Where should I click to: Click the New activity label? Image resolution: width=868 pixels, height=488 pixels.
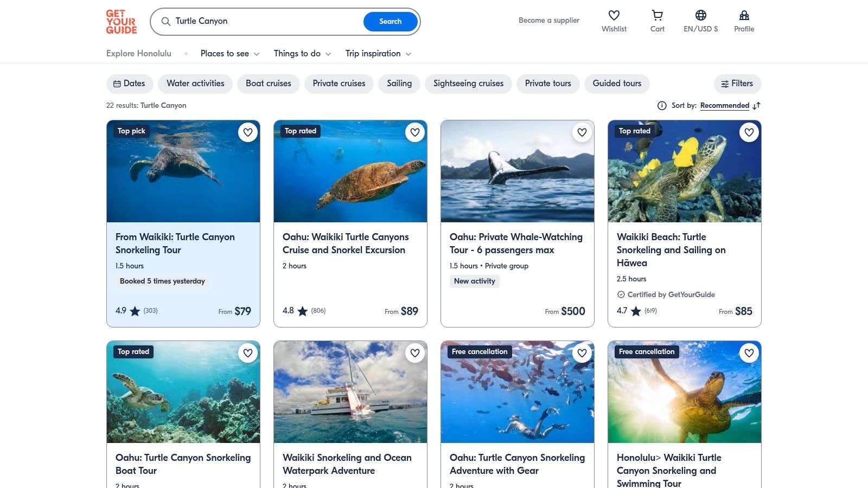point(475,281)
